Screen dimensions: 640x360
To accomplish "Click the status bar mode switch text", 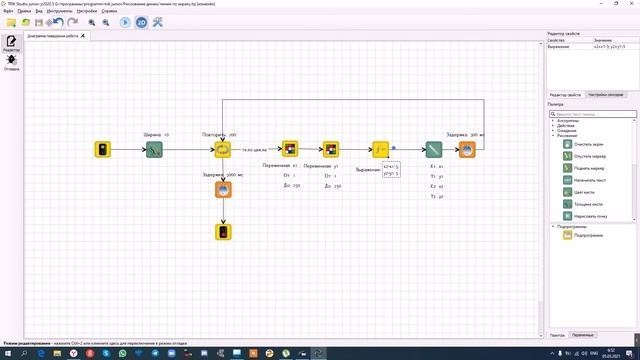I will click(x=95, y=344).
